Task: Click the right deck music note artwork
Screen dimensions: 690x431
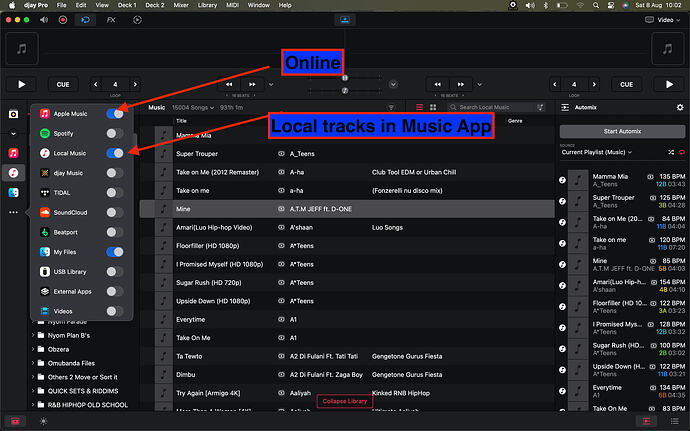Action: click(x=668, y=49)
